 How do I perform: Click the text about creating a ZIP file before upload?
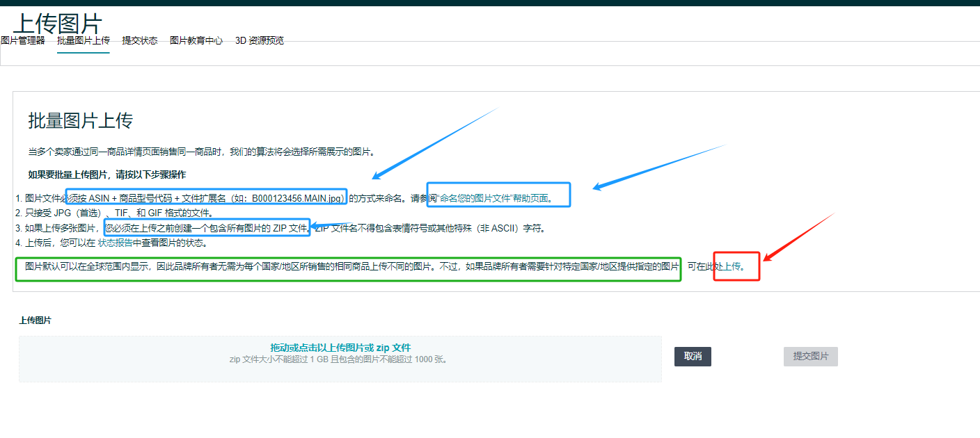click(207, 228)
